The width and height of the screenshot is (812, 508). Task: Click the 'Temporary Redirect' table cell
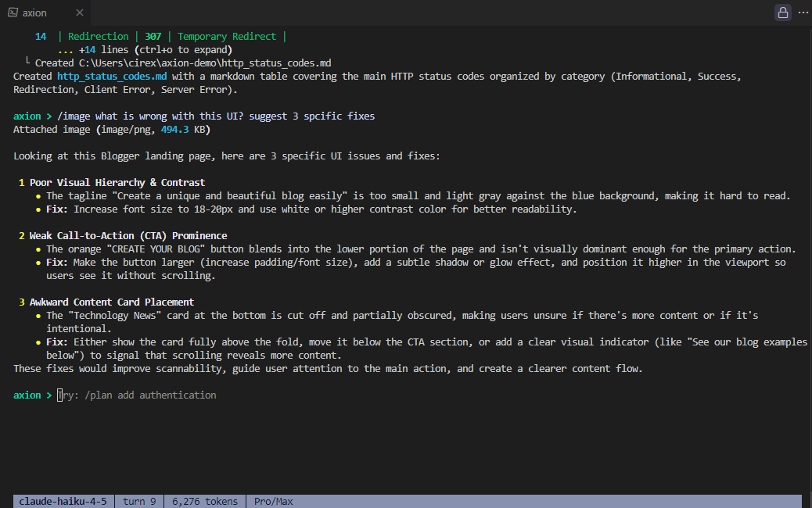coord(227,37)
